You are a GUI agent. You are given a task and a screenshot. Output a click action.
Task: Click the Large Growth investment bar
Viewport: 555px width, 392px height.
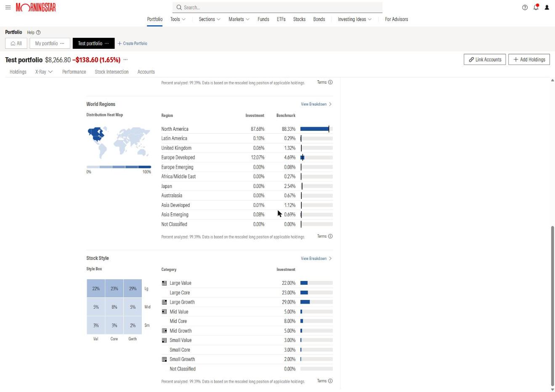coord(316,302)
